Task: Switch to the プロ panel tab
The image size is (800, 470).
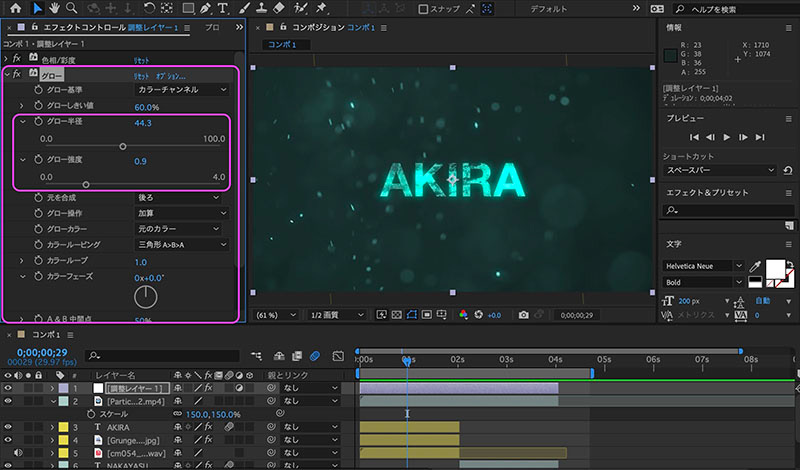Action: click(x=212, y=28)
